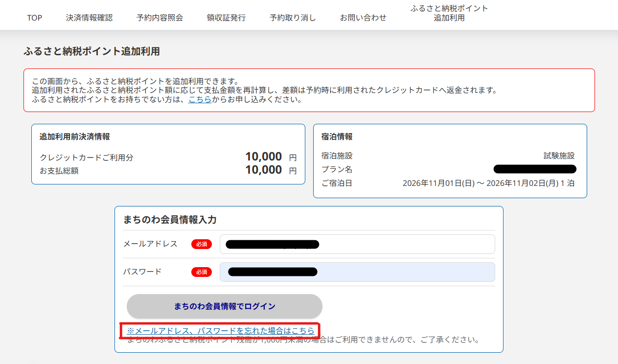
Task: Click the お支払総額 label
Action: (x=59, y=171)
